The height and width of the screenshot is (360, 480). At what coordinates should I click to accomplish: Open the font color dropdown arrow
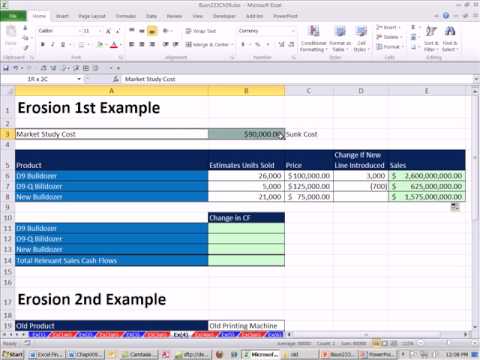click(120, 45)
